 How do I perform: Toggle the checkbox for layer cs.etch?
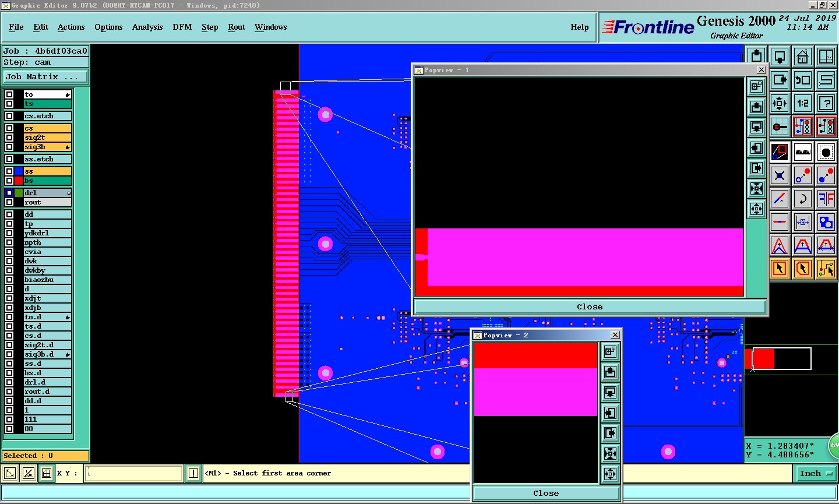9,116
